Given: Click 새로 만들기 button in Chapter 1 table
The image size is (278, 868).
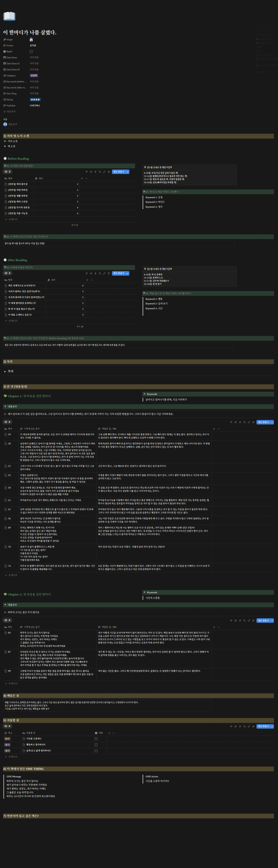Looking at the screenshot, I should point(262,422).
